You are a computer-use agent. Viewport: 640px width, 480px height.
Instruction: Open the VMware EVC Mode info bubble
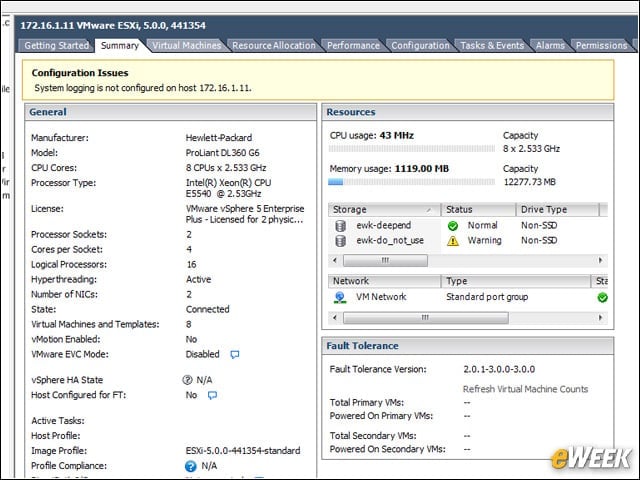click(x=235, y=354)
